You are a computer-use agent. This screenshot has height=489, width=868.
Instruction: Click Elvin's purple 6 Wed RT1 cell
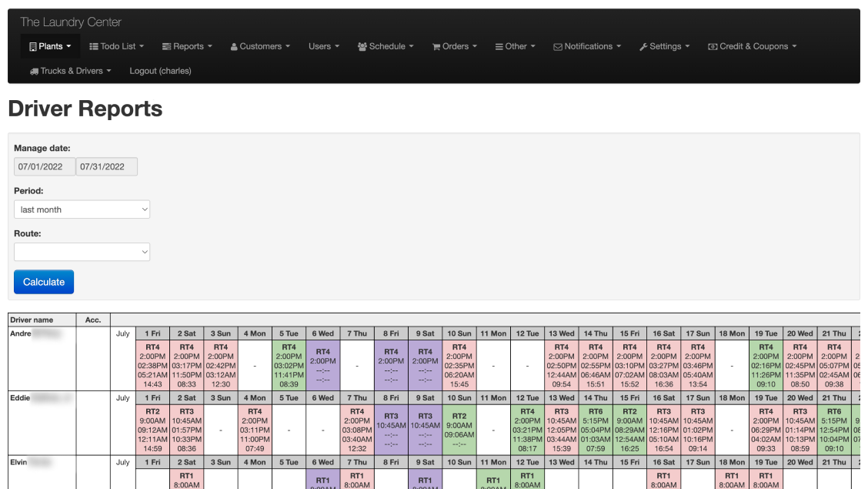pyautogui.click(x=323, y=479)
